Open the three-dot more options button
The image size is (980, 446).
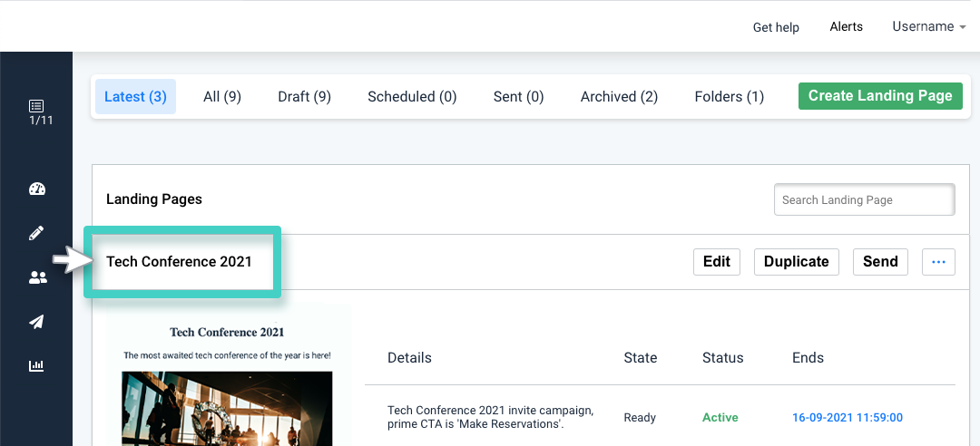[x=938, y=262]
